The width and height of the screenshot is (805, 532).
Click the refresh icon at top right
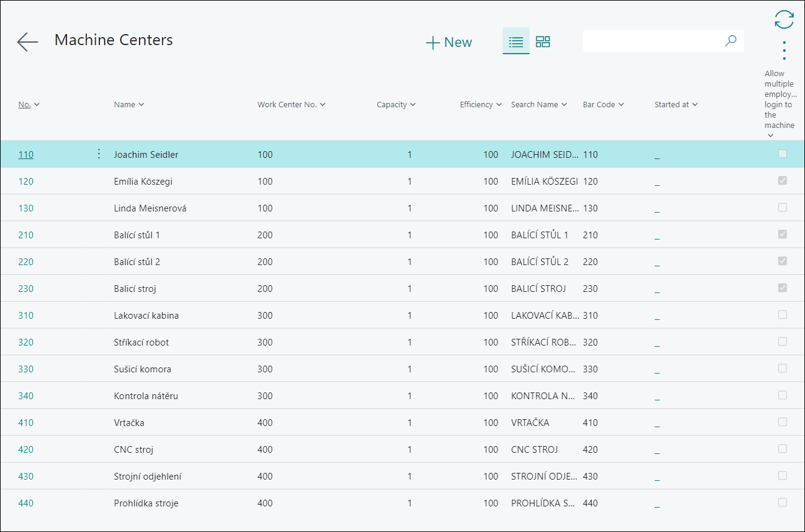[x=784, y=20]
